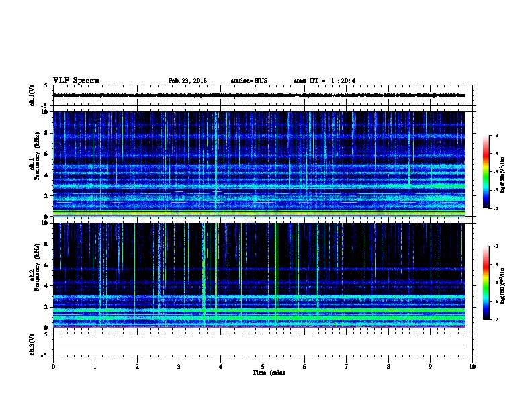Click the ch.1 color bar log(PSD) label
532x411 pixels.
502,175
